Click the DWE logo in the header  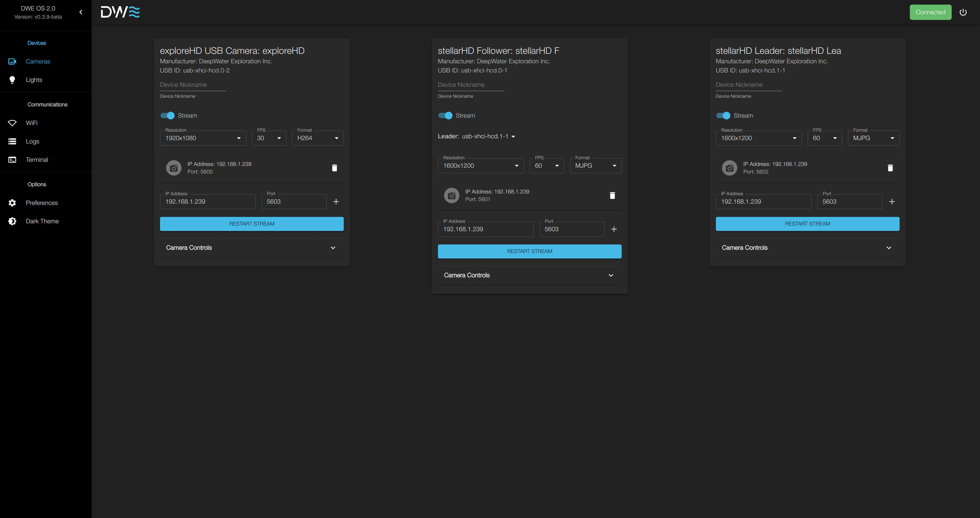(x=120, y=12)
